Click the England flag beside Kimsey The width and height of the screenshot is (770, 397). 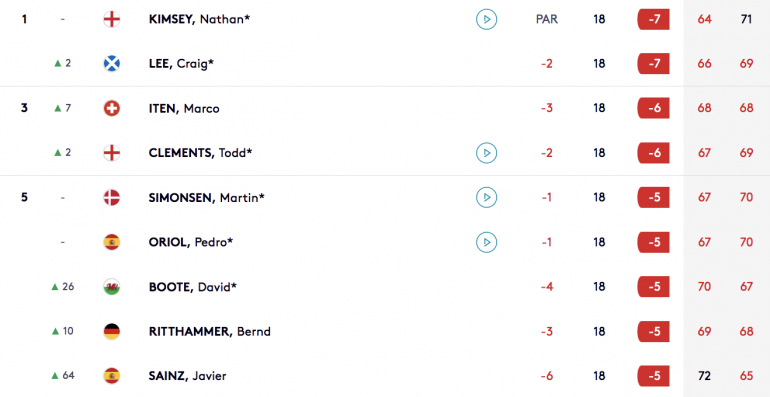coord(112,20)
